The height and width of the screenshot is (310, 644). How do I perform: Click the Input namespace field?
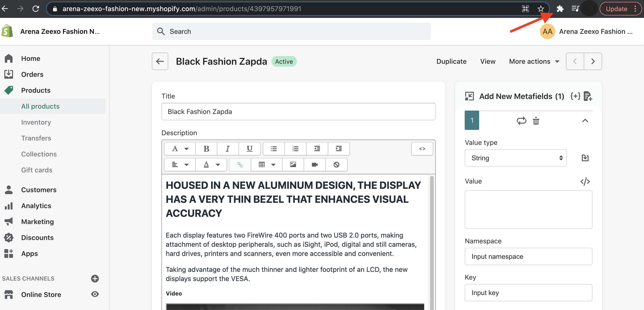(528, 256)
